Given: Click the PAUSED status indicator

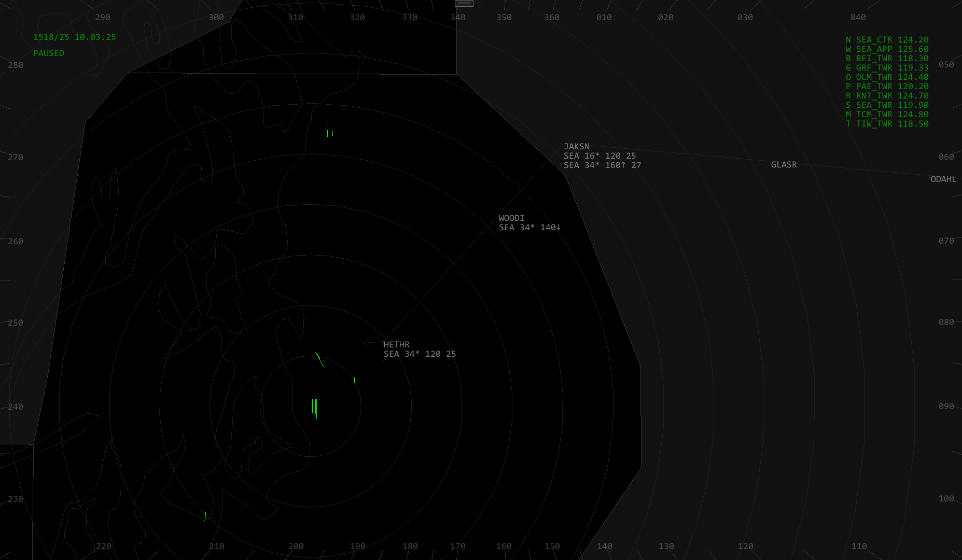Looking at the screenshot, I should click(49, 53).
